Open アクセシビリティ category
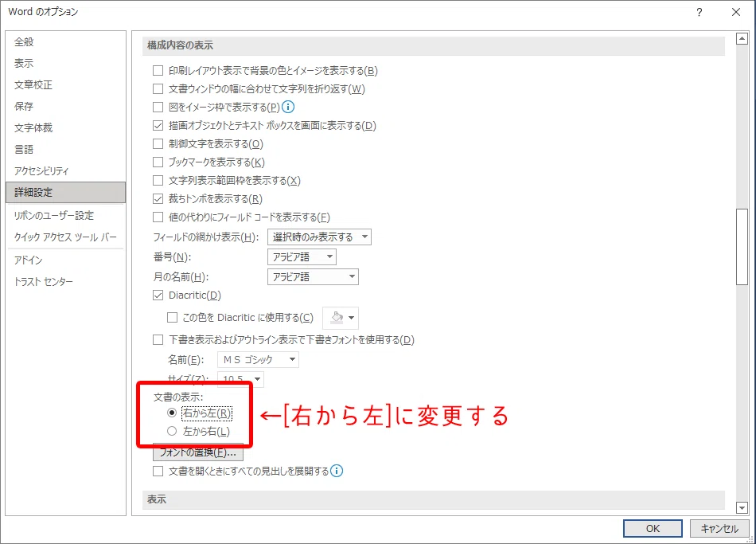Viewport: 756px width, 544px height. coord(65,171)
